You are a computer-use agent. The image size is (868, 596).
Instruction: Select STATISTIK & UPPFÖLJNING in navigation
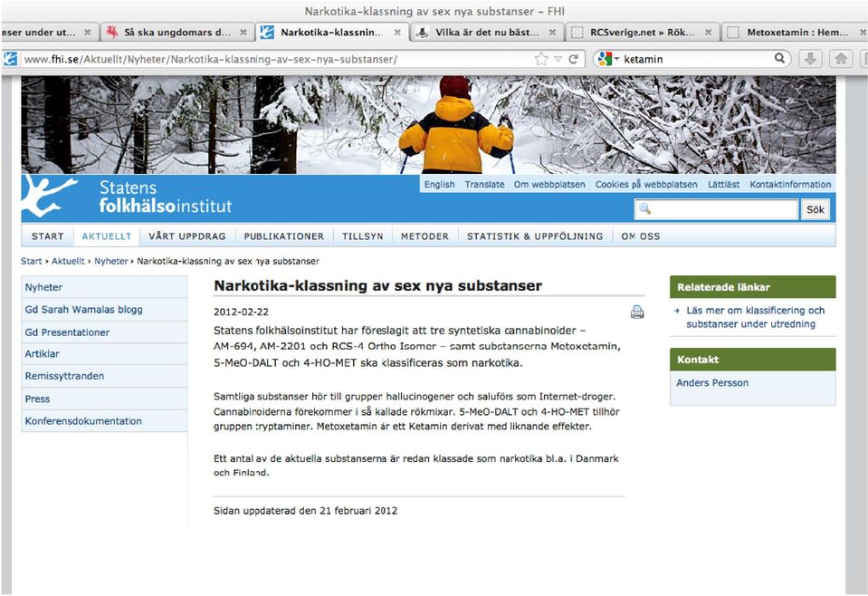point(535,236)
